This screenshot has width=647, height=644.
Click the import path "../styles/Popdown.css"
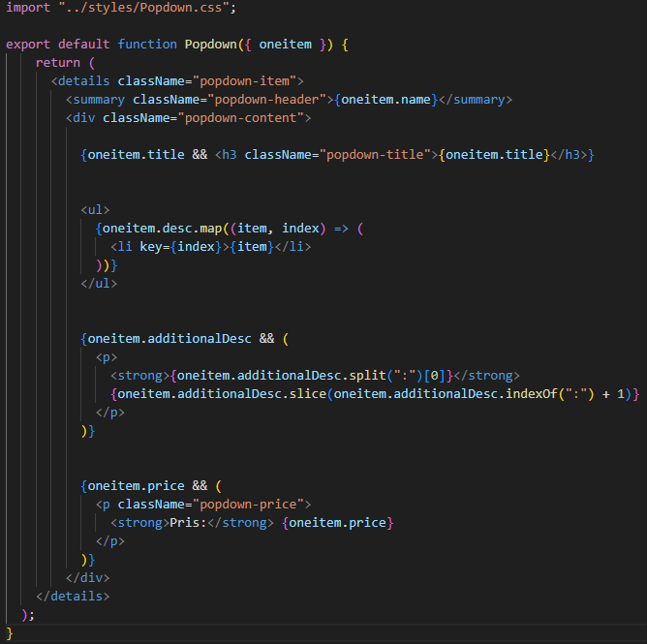pos(143,8)
